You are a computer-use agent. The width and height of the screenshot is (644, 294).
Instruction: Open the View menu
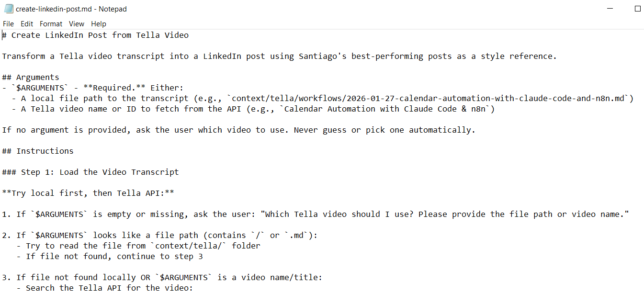(76, 24)
